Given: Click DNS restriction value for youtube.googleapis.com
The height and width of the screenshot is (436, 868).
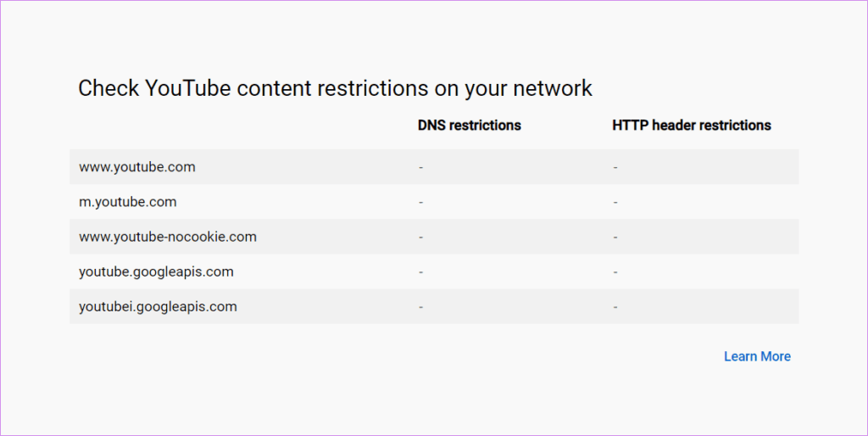Looking at the screenshot, I should [x=421, y=272].
